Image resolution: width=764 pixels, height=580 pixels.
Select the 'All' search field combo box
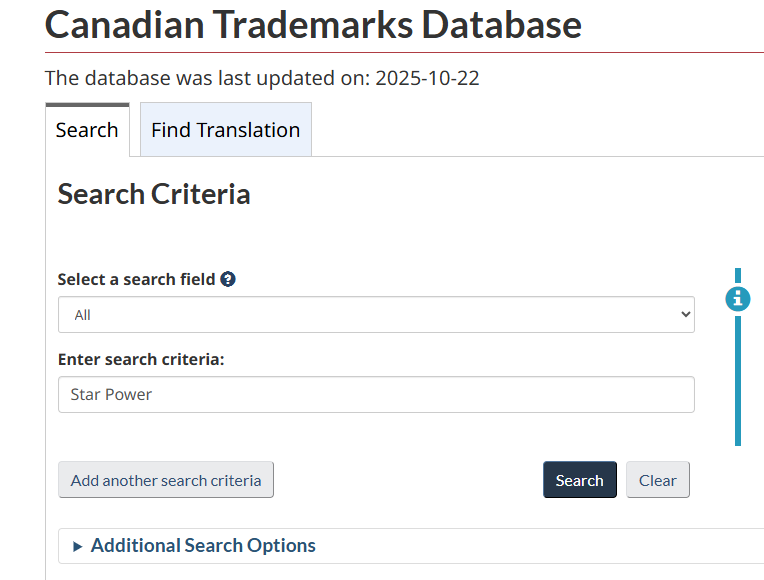click(375, 315)
